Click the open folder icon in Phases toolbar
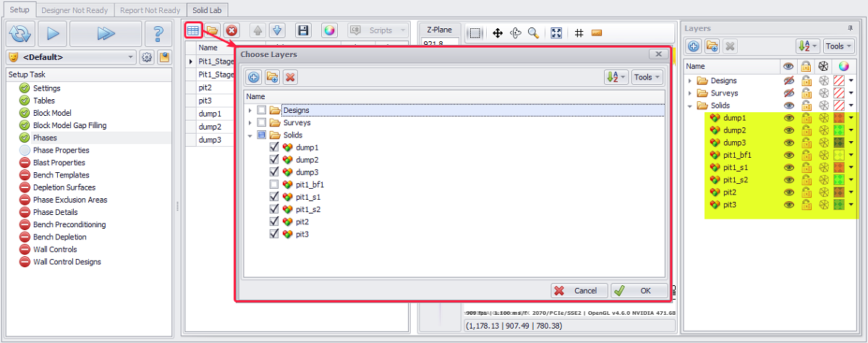Screen dimensions: 868x343 click(x=212, y=30)
